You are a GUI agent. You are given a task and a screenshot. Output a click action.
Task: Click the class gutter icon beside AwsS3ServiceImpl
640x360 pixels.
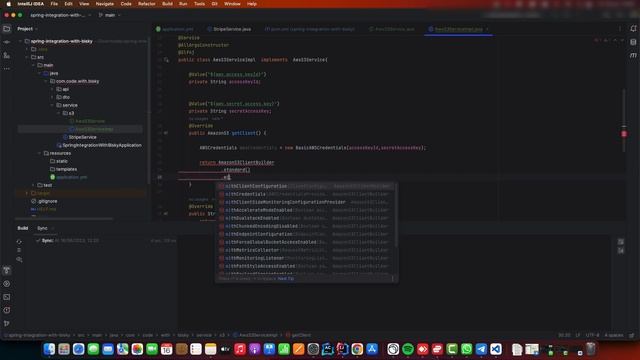166,60
